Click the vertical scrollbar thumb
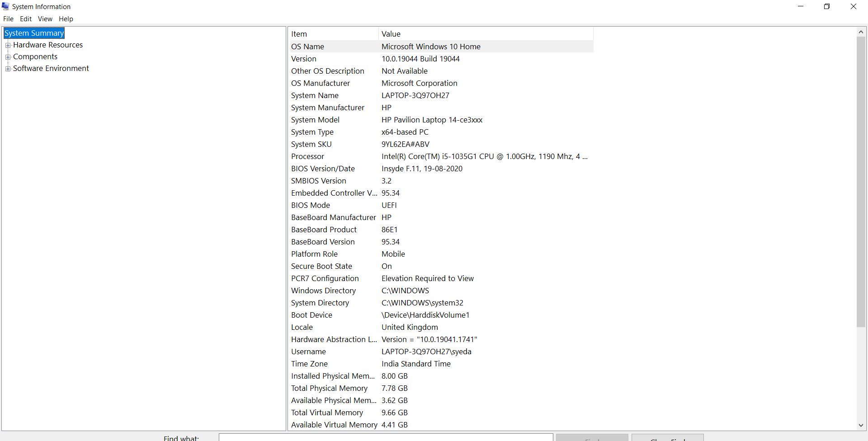868x441 pixels. click(x=861, y=182)
